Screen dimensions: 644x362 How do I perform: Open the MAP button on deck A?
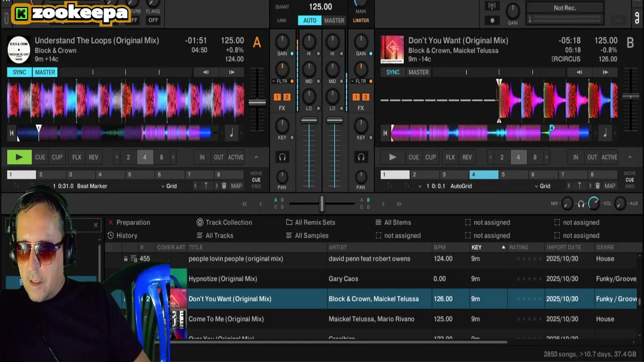point(236,186)
